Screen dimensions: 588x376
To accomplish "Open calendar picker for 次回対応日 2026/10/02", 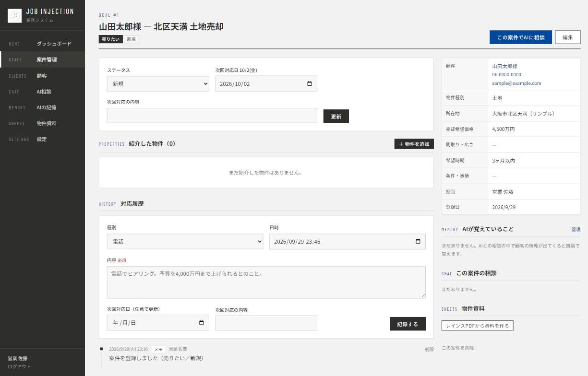I will coord(310,84).
